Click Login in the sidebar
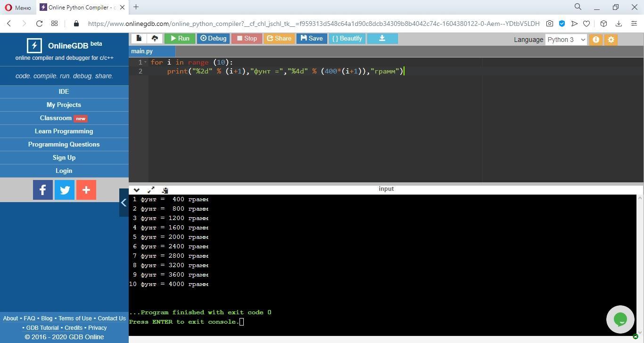Screen dimensions: 644x343 tap(64, 171)
